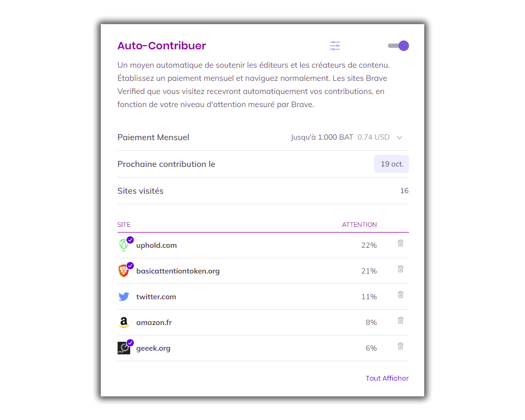
Task: Open the basicattentiontoken.org site link
Action: click(178, 271)
